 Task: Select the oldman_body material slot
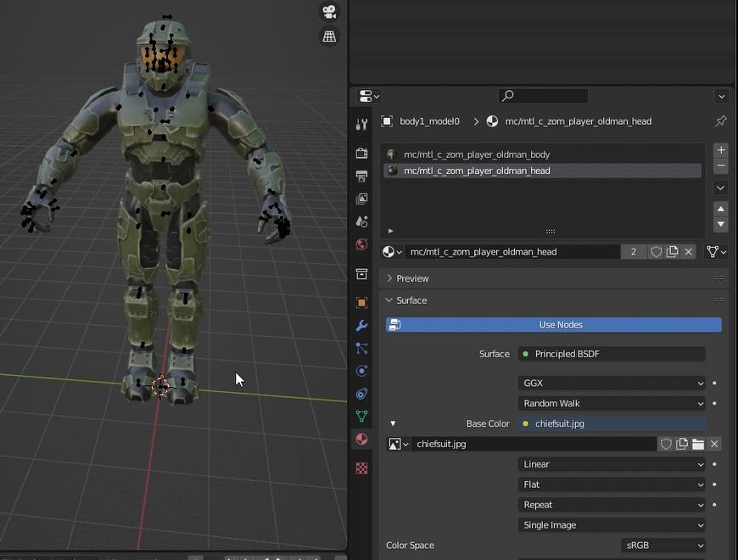click(x=477, y=154)
